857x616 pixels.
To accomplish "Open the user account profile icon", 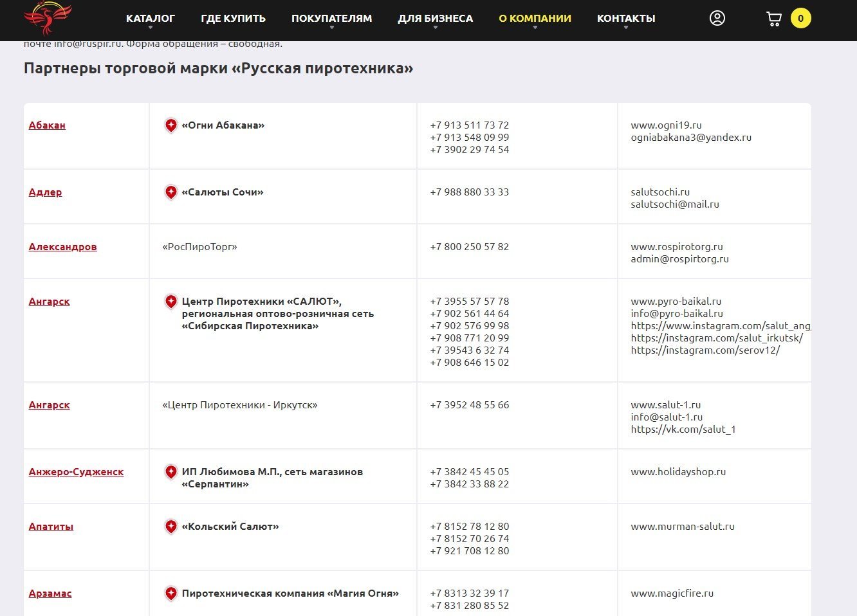I will click(717, 18).
